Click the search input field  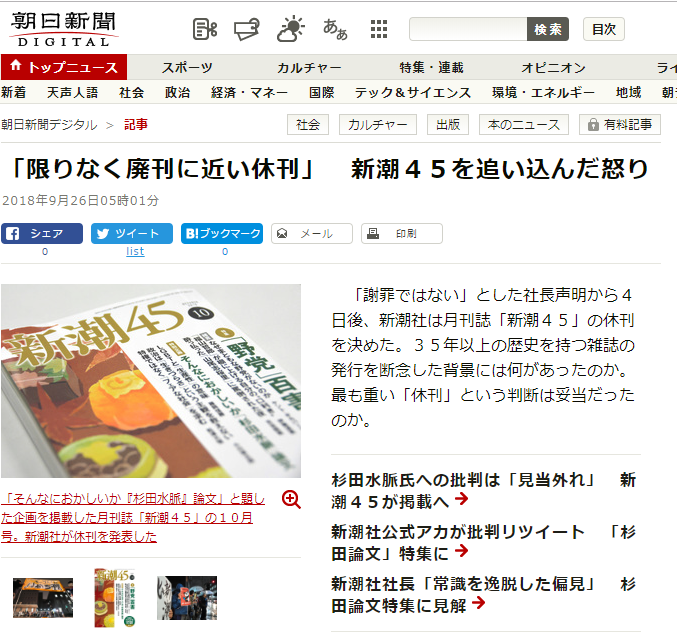[468, 29]
